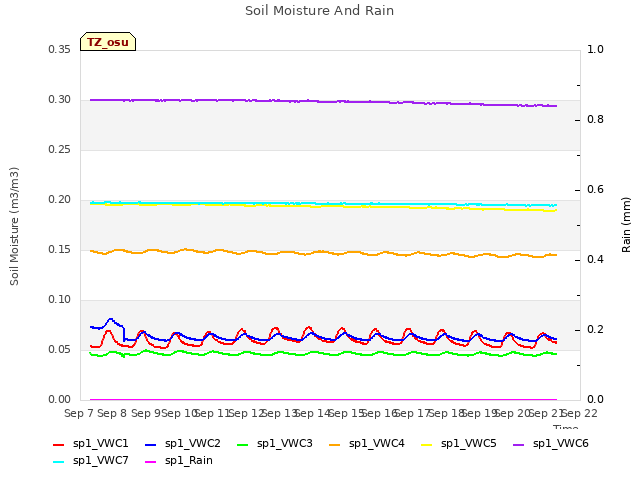Image resolution: width=640 pixels, height=480 pixels.
Task: Click the red sp1_VWC1 legend swatch
Action: click(59, 445)
